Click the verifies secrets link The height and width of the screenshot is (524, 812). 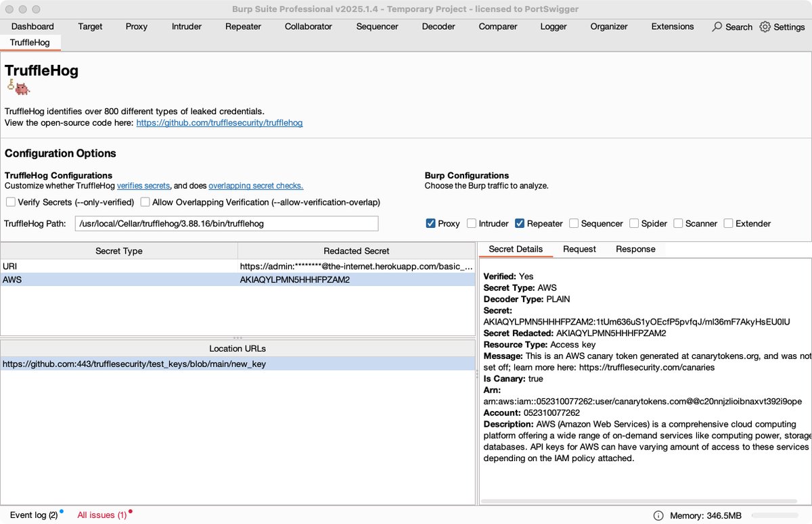143,185
